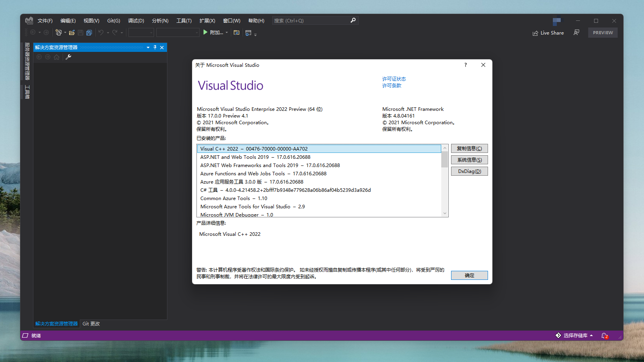Open the New Project dropdown arrow
Viewport: 644px width, 362px height.
65,33
